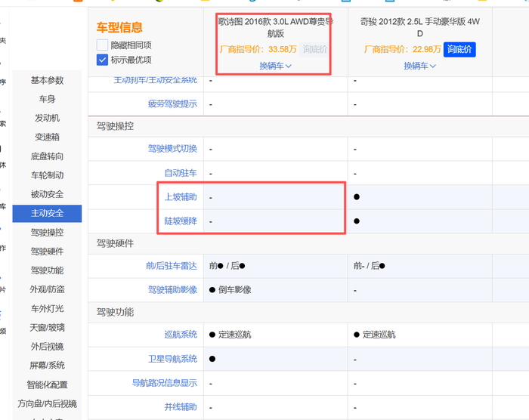Click the 上坡辅助 link
This screenshot has height=420, width=529.
[x=181, y=197]
